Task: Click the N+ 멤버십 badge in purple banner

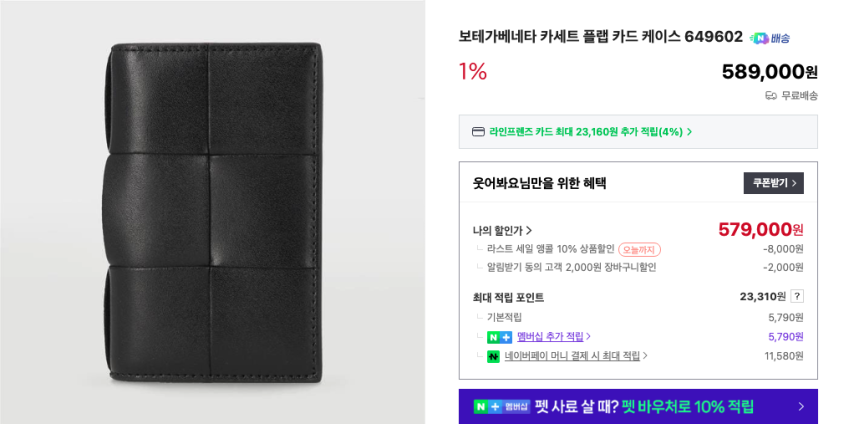Action: point(501,407)
